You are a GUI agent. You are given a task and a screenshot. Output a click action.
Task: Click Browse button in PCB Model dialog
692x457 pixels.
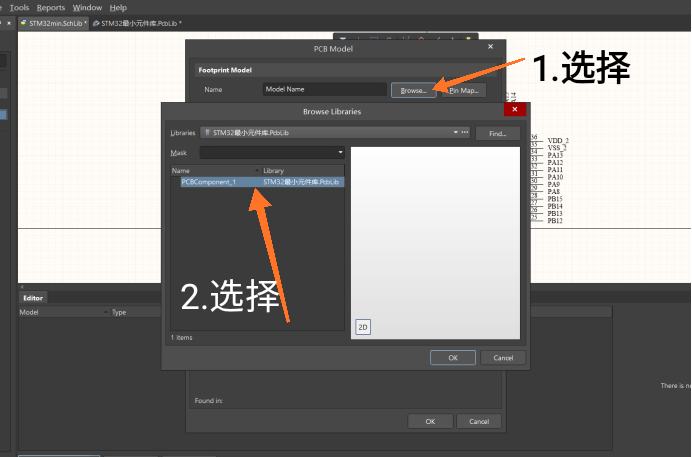414,90
